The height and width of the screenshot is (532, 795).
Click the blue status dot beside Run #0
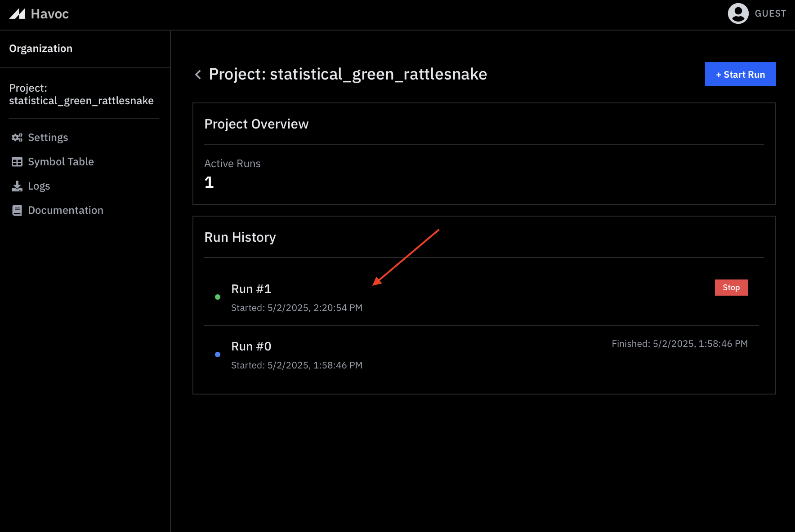(218, 354)
